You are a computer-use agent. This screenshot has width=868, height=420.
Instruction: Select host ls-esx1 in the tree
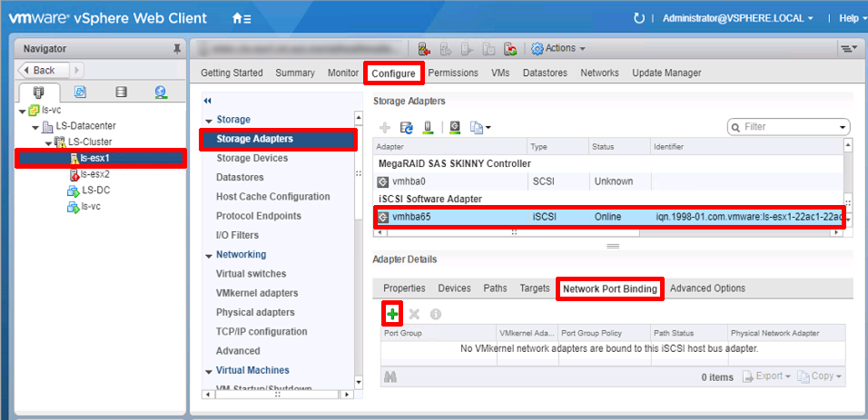[100, 158]
